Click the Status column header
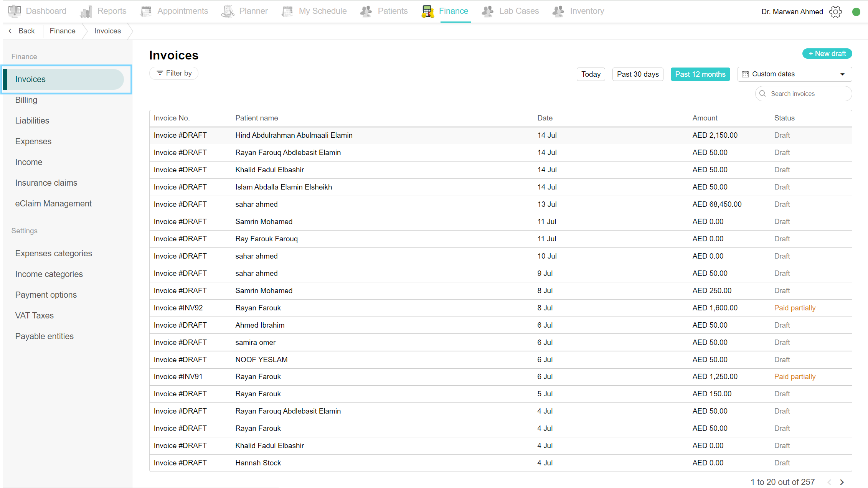The image size is (868, 488). click(784, 118)
